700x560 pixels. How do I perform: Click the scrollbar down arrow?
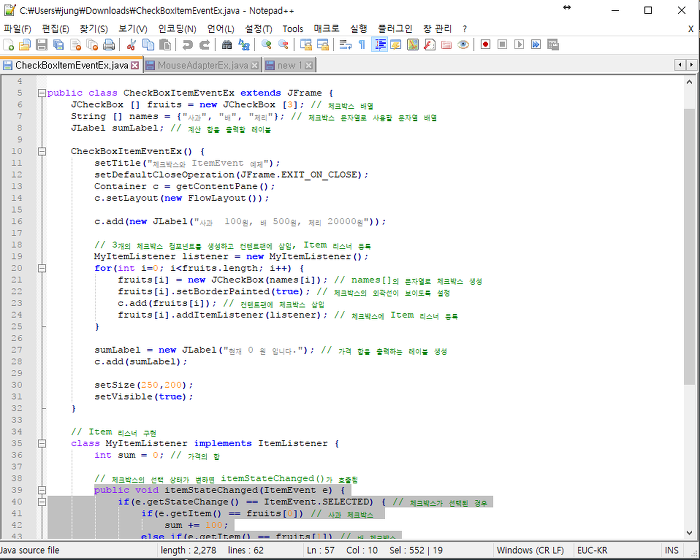click(x=689, y=532)
